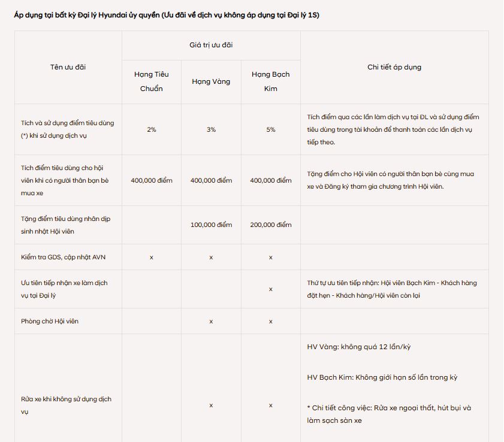Click the "100,000 điểm" birthday points cell
This screenshot has width=504, height=442.
(211, 225)
